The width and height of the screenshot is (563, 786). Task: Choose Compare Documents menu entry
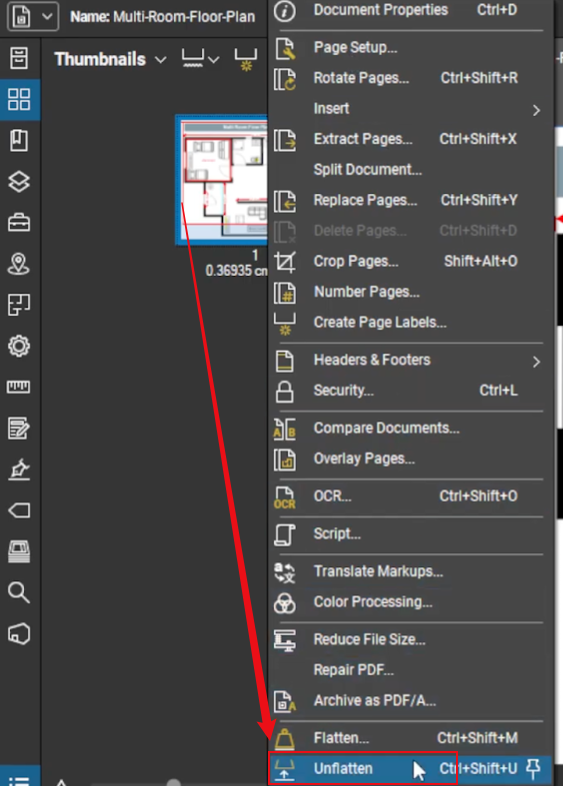(x=410, y=428)
